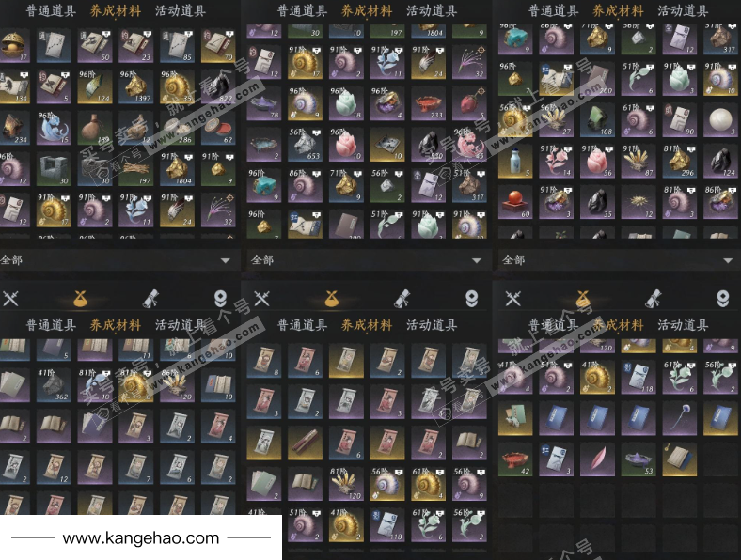Expand the 全部 dropdown arrow in right panel

coord(728,260)
